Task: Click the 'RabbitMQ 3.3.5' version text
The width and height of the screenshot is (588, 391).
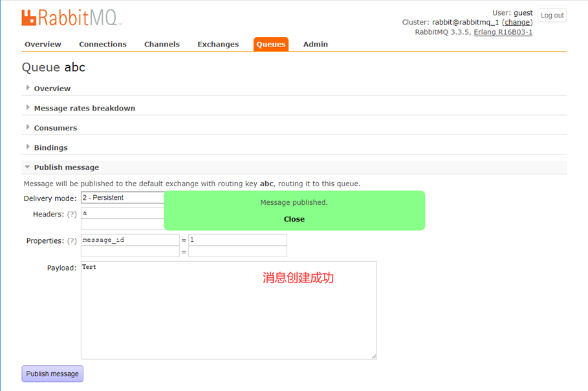Action: pyautogui.click(x=442, y=32)
